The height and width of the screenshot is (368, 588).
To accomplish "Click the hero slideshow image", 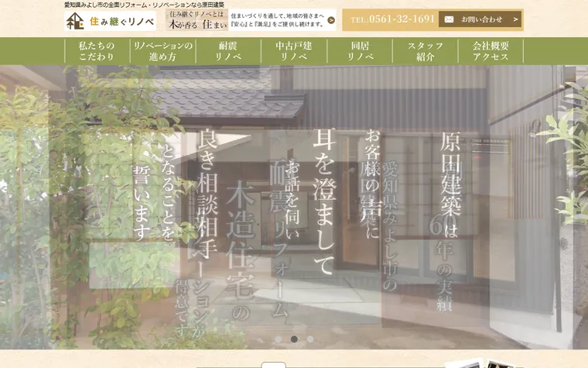I will [294, 207].
